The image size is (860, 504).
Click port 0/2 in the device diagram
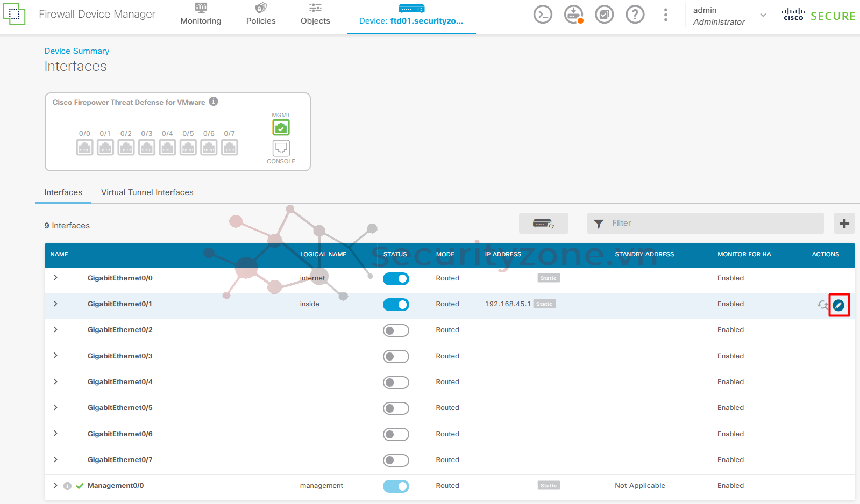pyautogui.click(x=126, y=147)
